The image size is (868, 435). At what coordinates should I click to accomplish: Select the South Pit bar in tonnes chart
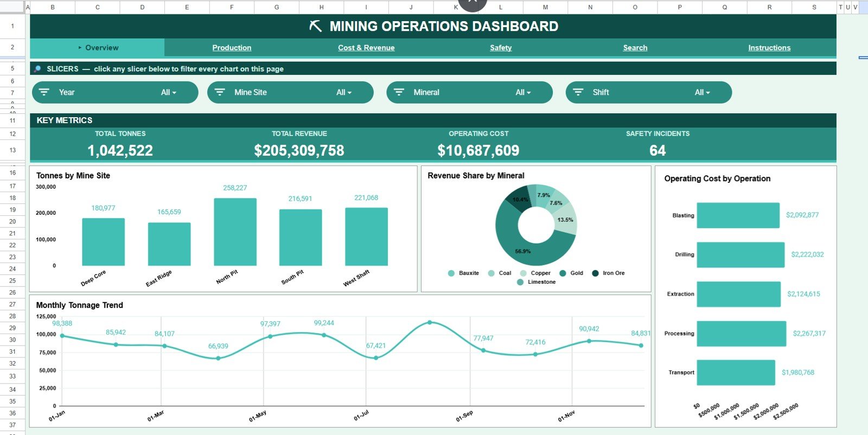[301, 238]
